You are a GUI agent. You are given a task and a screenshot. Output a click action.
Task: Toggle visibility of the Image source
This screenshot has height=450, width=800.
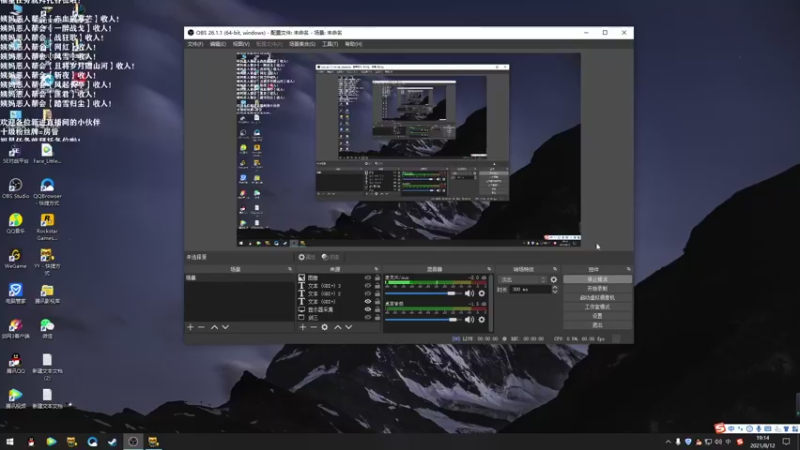(367, 278)
